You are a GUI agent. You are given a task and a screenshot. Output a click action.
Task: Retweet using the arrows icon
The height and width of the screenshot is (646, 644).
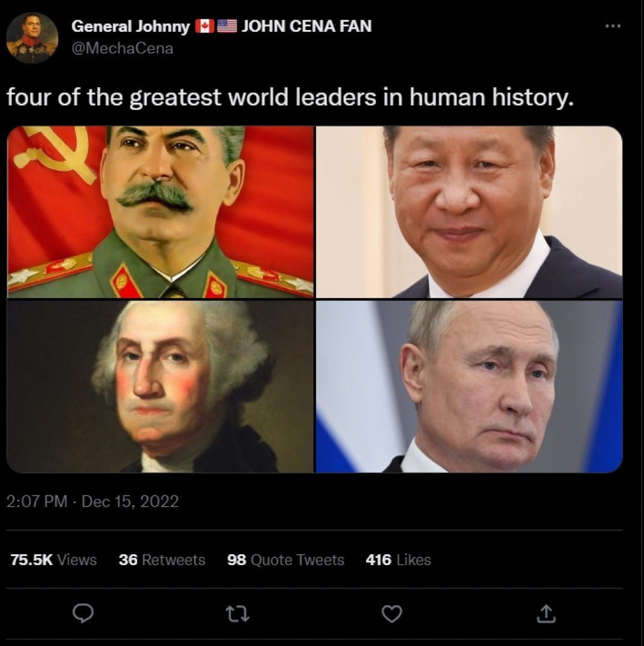[x=237, y=614]
